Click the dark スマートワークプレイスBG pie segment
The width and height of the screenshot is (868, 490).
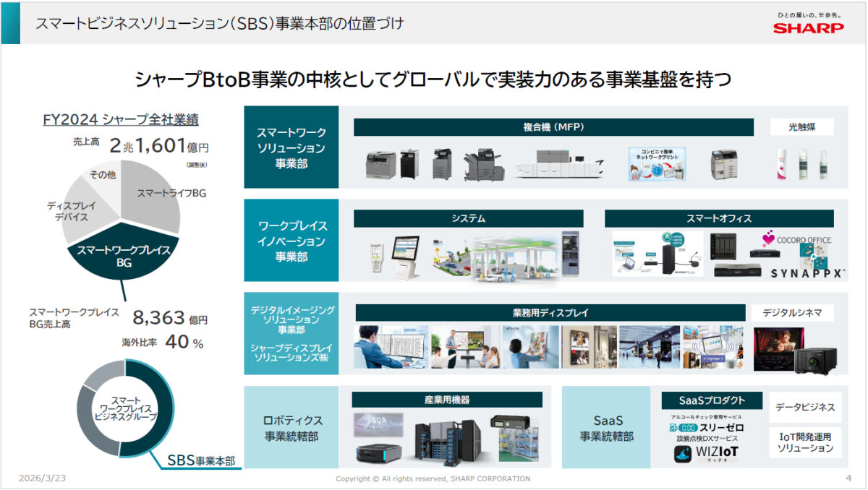click(123, 255)
